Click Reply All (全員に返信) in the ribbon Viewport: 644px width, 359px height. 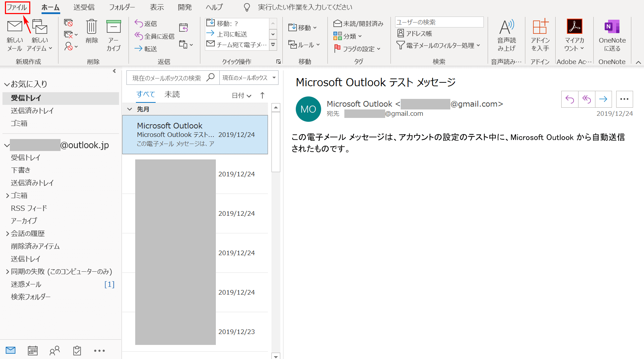154,36
